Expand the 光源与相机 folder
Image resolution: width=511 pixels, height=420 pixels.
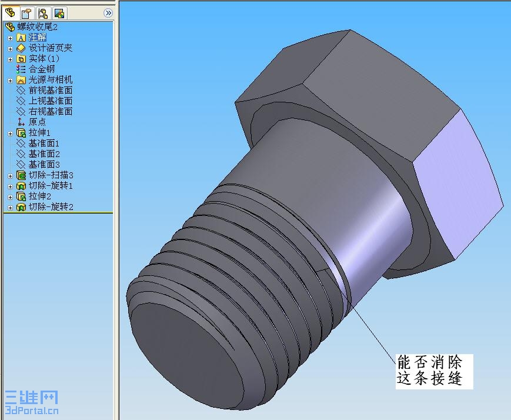(10, 81)
